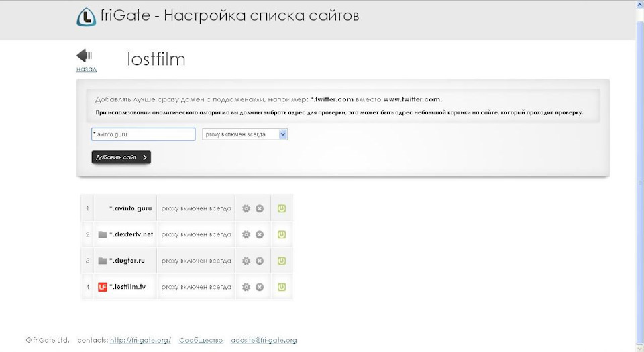Focus the site address input field

pyautogui.click(x=144, y=134)
